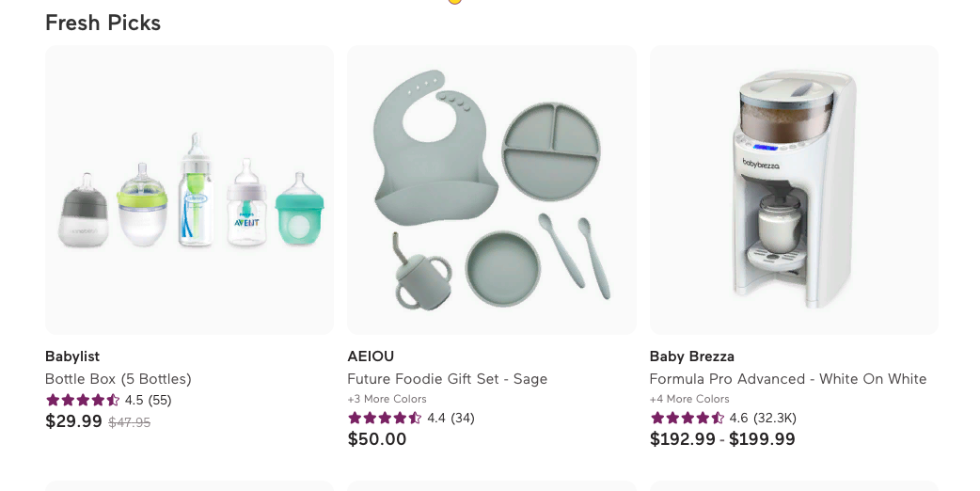
Task: View the 34 reviews count for Future Foodie
Action: point(463,418)
